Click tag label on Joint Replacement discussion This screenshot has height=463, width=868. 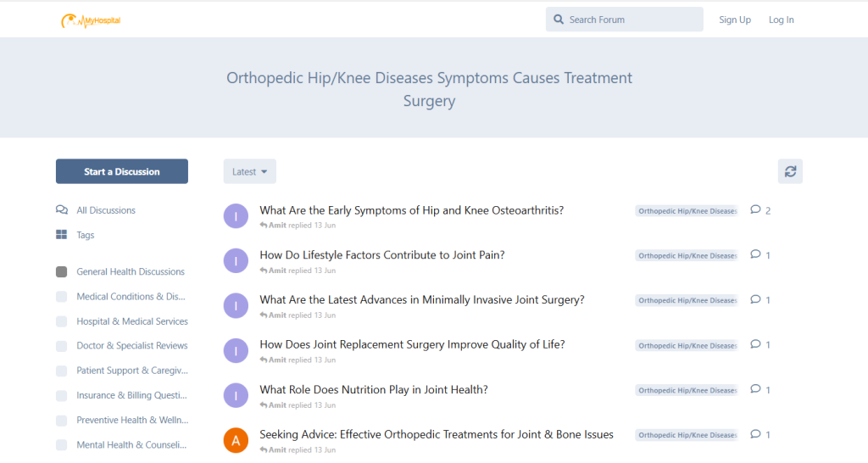tap(687, 346)
